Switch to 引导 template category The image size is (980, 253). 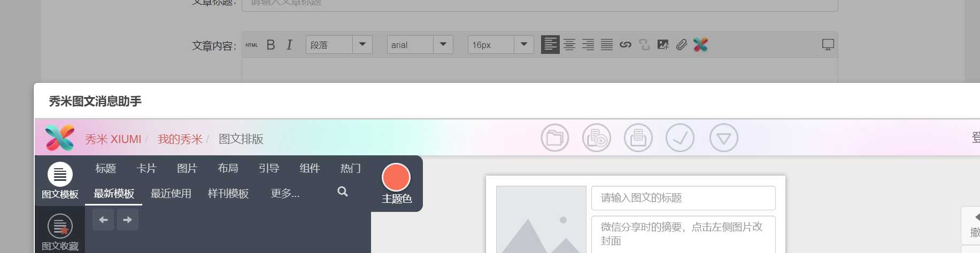pos(269,168)
